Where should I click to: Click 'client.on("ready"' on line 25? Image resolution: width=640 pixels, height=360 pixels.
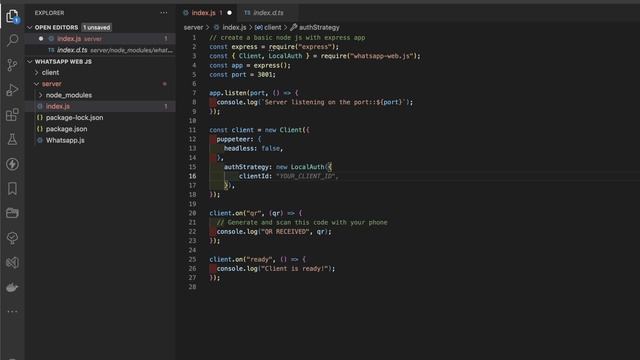241,260
